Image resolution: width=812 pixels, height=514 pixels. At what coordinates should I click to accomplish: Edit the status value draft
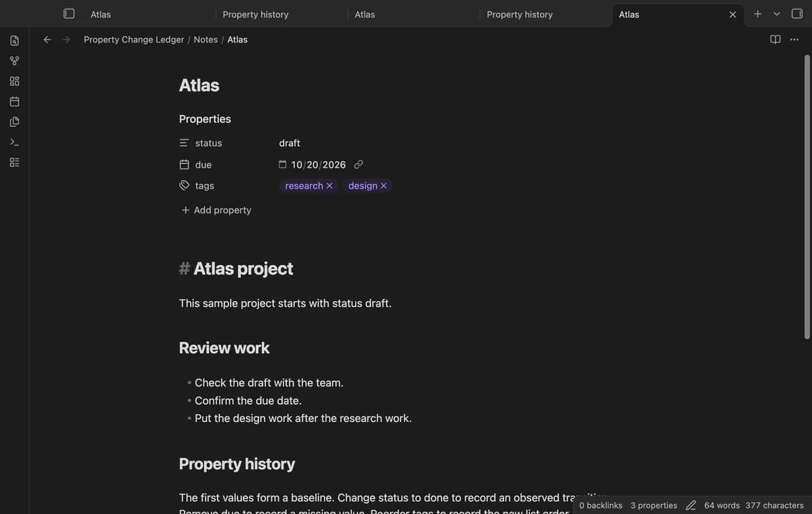(290, 143)
